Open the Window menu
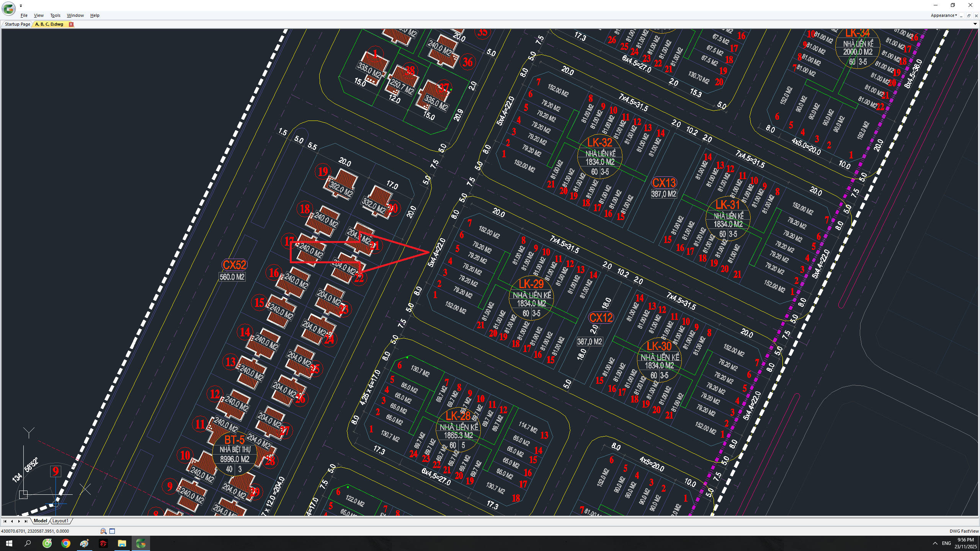The width and height of the screenshot is (980, 551). [x=75, y=15]
